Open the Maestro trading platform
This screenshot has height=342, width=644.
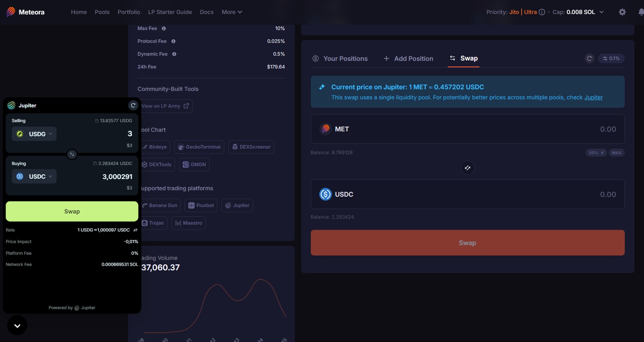click(x=189, y=223)
